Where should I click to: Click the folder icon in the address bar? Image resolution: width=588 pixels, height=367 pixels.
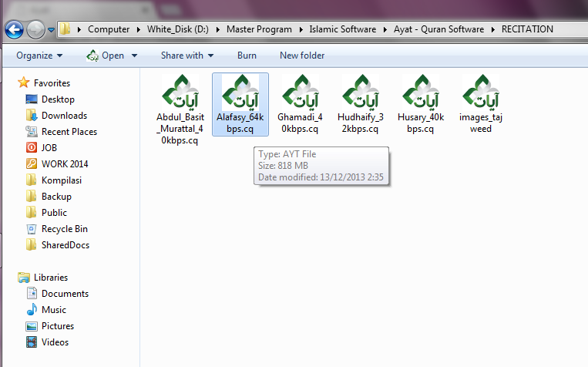[x=65, y=29]
